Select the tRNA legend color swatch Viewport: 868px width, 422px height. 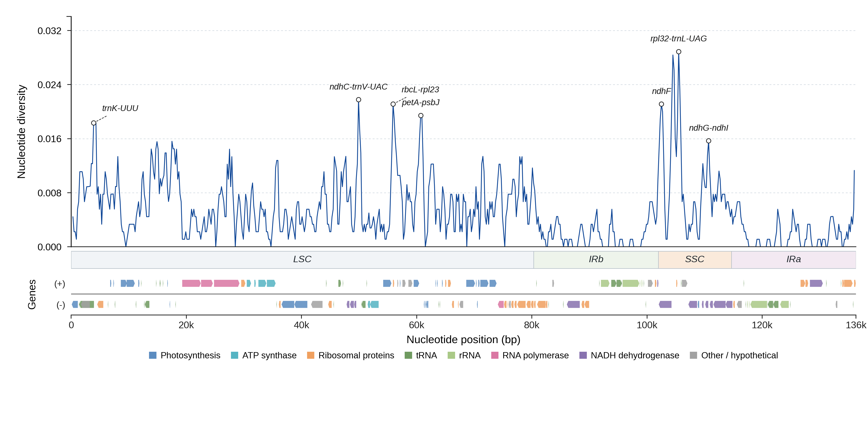[408, 355]
